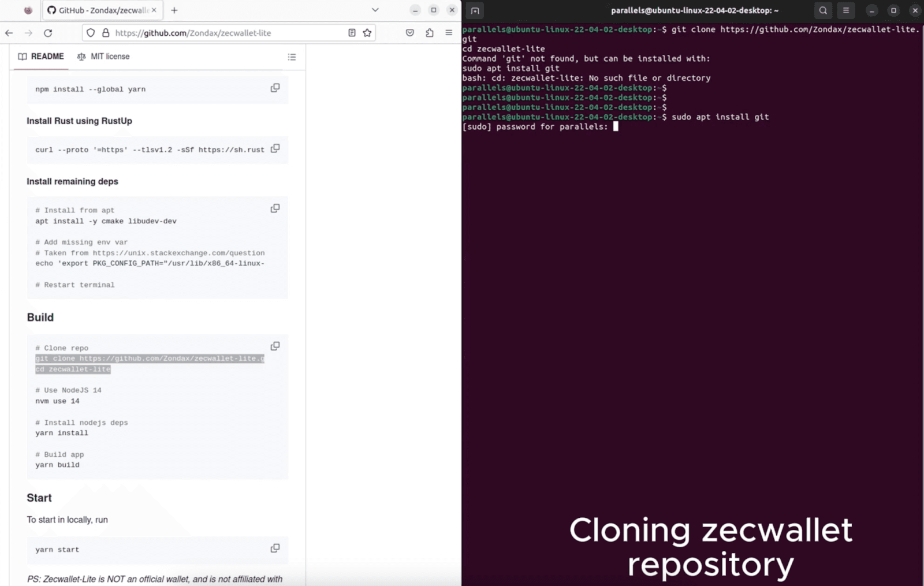Open the tracking protection shield icon
Image resolution: width=924 pixels, height=586 pixels.
91,33
